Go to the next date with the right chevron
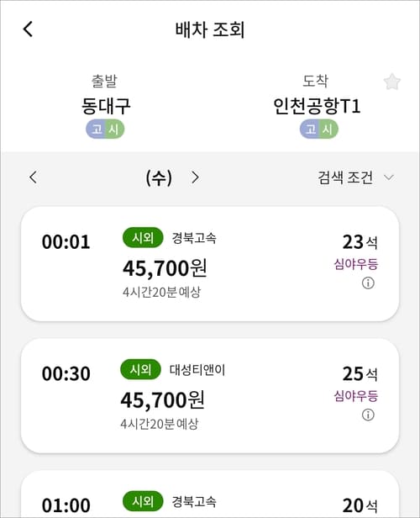This screenshot has width=420, height=518. tap(196, 177)
